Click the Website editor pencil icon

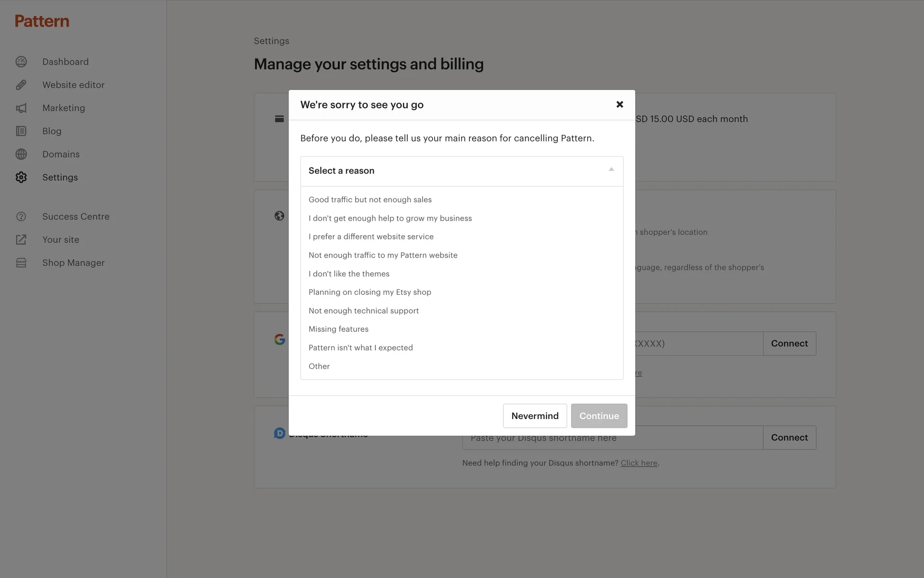[21, 85]
